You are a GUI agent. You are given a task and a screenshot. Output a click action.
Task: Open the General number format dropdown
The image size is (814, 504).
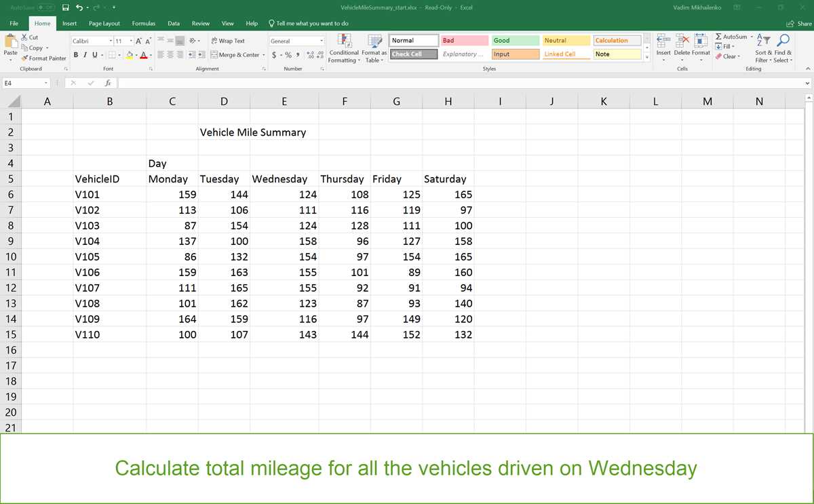click(322, 41)
